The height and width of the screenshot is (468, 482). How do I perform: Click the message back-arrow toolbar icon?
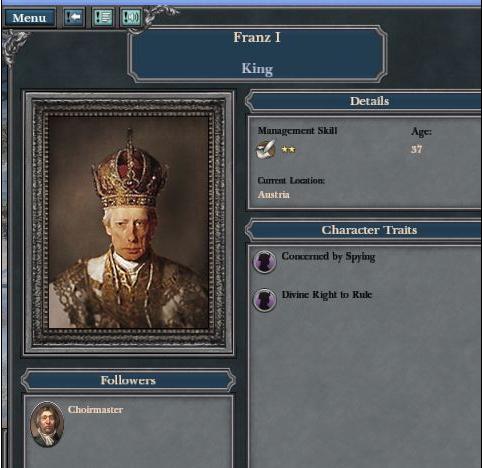tap(74, 17)
